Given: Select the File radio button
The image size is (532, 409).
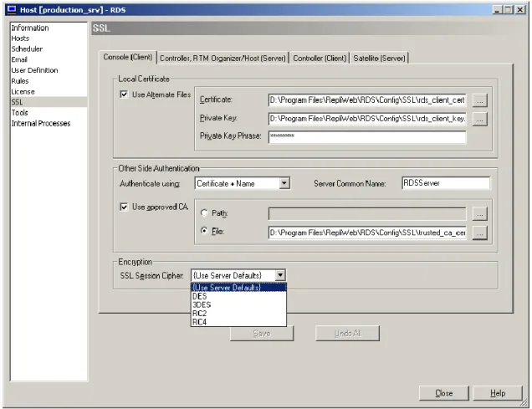Looking at the screenshot, I should tap(204, 231).
